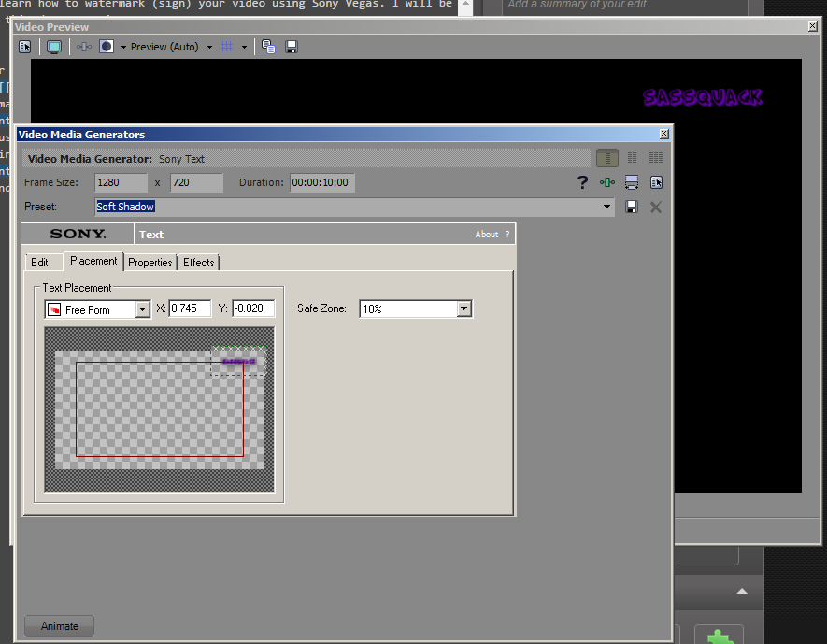Click text box in placement preview

(239, 362)
